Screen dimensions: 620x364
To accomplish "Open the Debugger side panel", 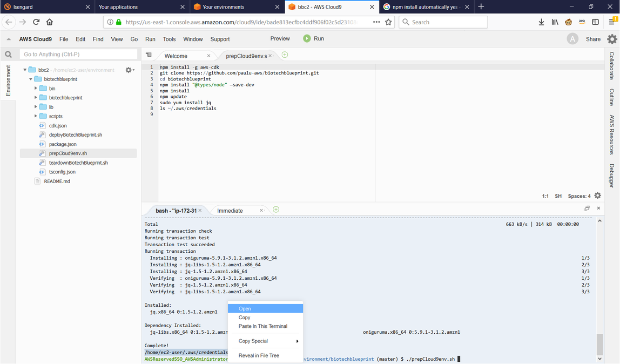I will pyautogui.click(x=612, y=176).
